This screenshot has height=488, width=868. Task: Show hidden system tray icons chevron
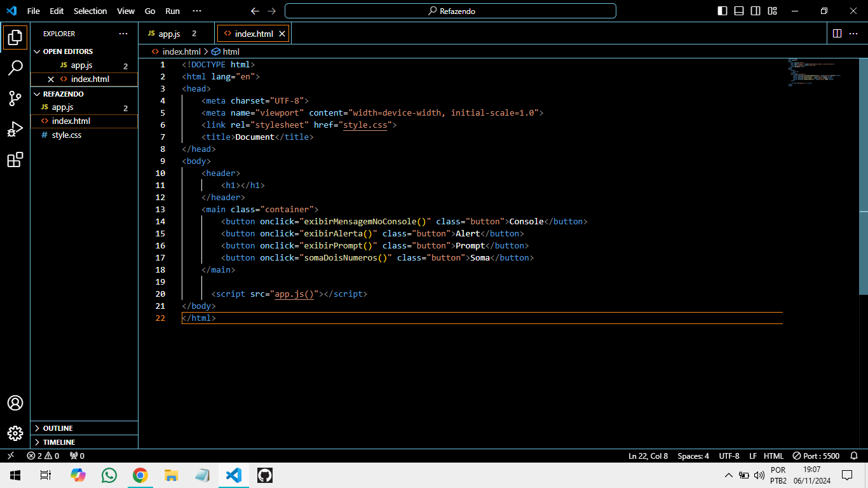pyautogui.click(x=728, y=475)
